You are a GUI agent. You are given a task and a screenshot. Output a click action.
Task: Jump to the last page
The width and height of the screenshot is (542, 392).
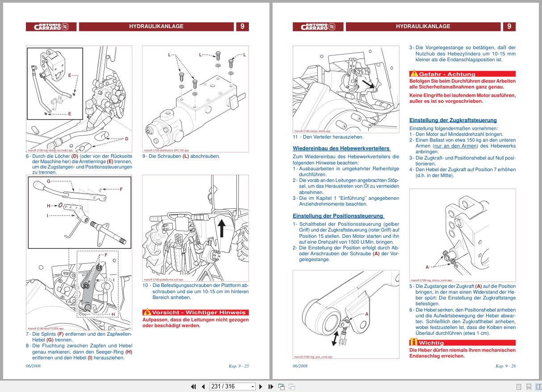pos(271,387)
